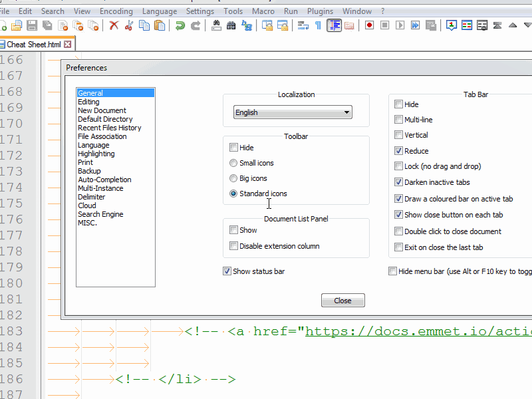Click the Close button in Preferences

click(343, 301)
